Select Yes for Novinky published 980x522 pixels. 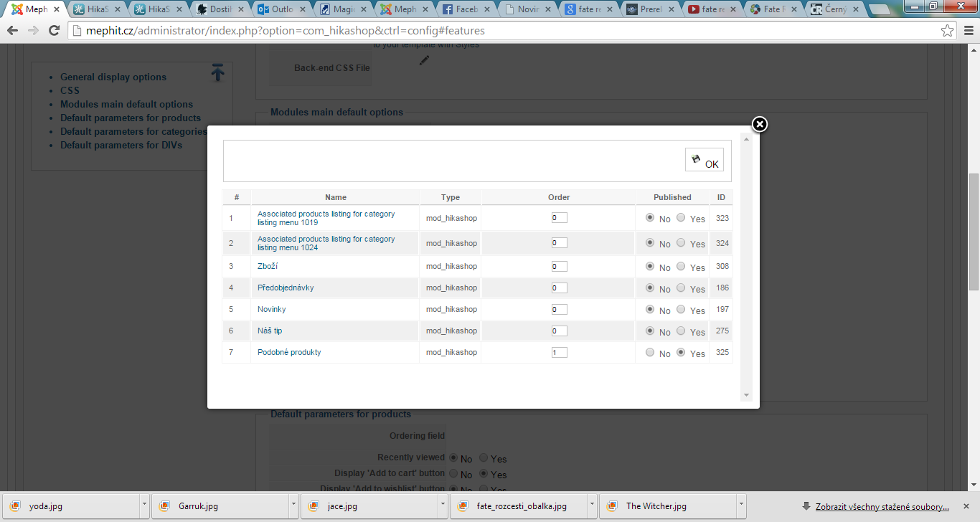[x=681, y=309]
